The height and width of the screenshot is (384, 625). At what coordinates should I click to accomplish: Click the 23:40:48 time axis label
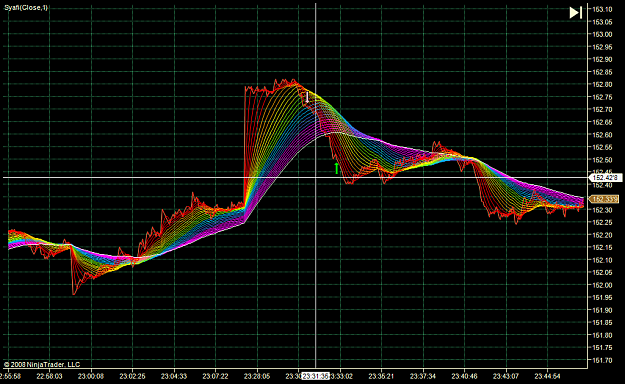[x=465, y=376]
